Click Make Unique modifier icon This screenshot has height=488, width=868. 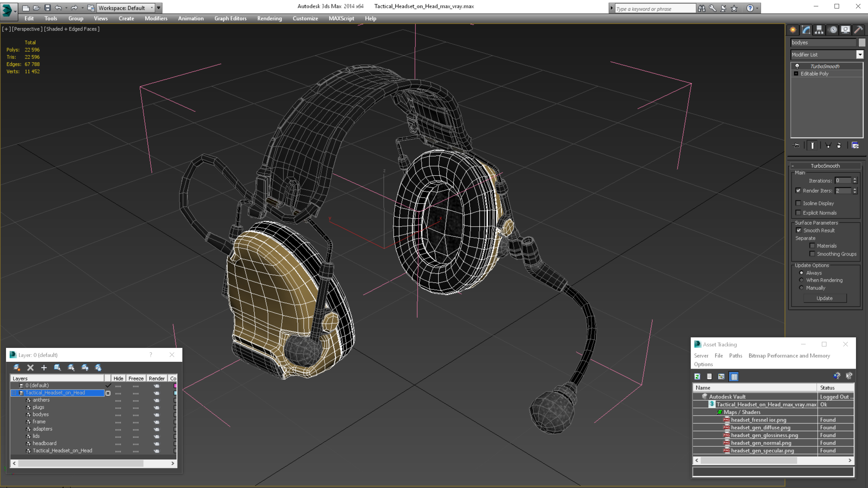[x=828, y=145]
